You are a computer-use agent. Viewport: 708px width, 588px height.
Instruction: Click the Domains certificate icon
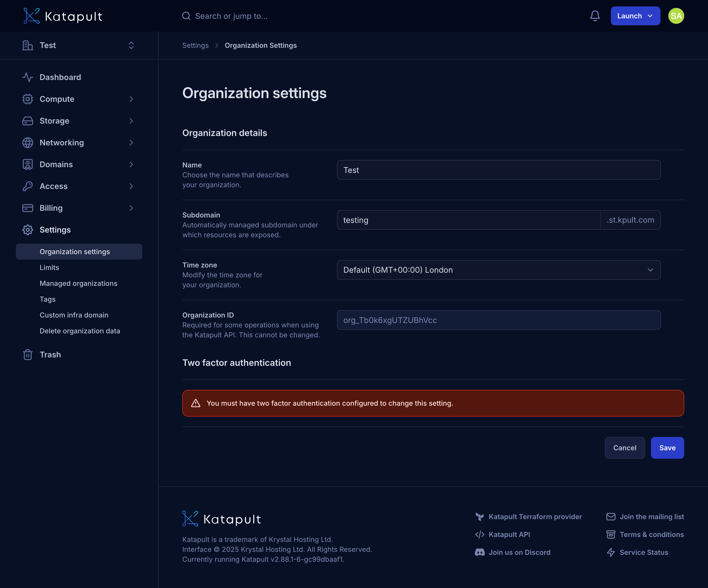tap(28, 164)
